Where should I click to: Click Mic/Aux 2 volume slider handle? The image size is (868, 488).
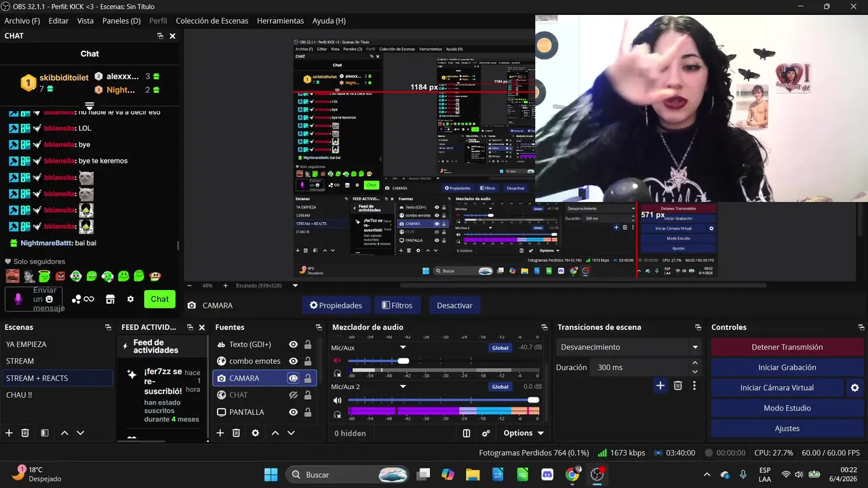pyautogui.click(x=533, y=401)
